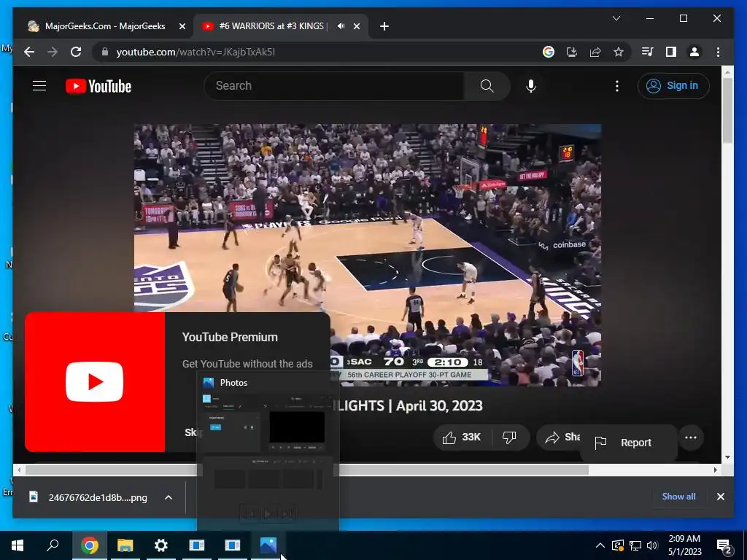The image size is (747, 560).
Task: Open Chrome from the taskbar
Action: pos(89,545)
